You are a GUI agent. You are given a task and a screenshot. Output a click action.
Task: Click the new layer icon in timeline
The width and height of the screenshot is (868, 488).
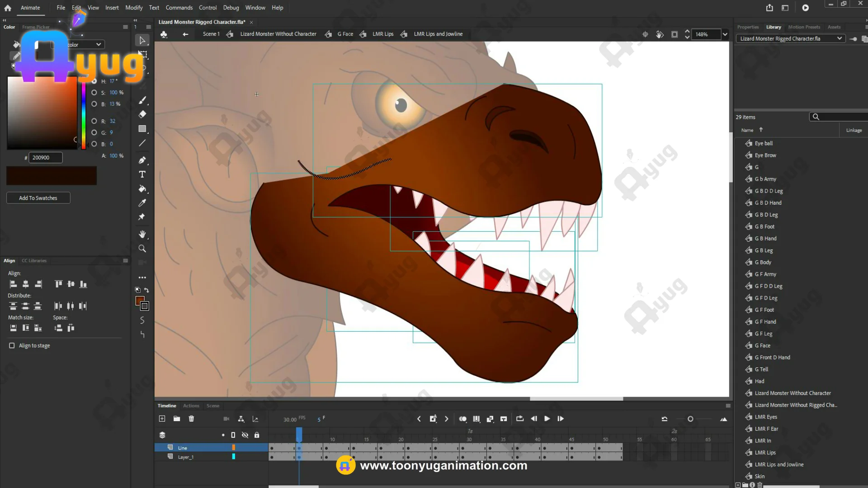pos(162,419)
